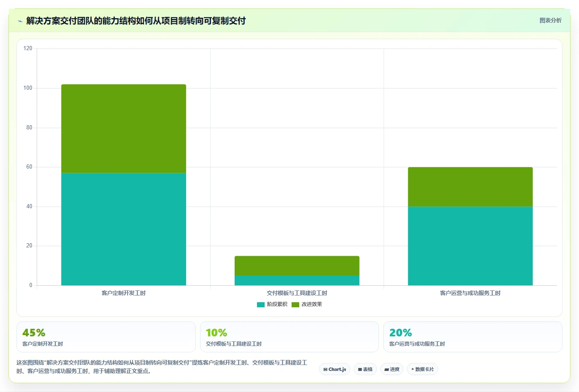Click the teal segment of 交付模板与工具建设工时 bar
This screenshot has height=392, width=579.
(x=297, y=280)
